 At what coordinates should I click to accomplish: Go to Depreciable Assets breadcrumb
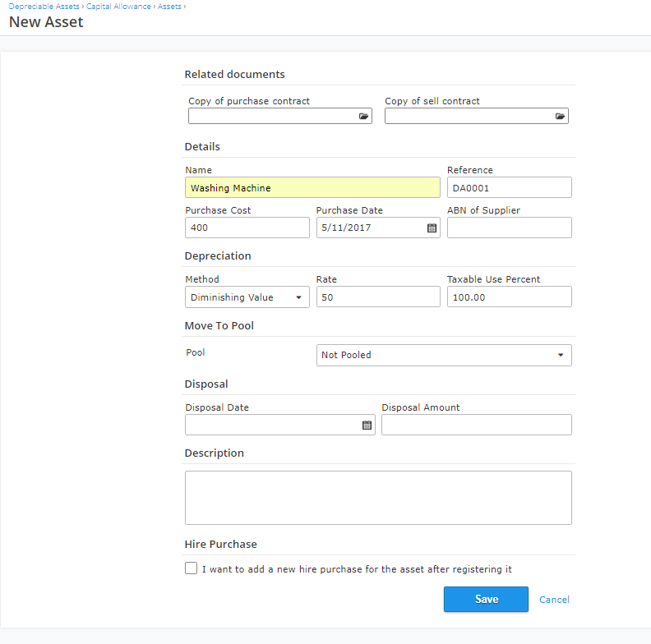coord(44,7)
